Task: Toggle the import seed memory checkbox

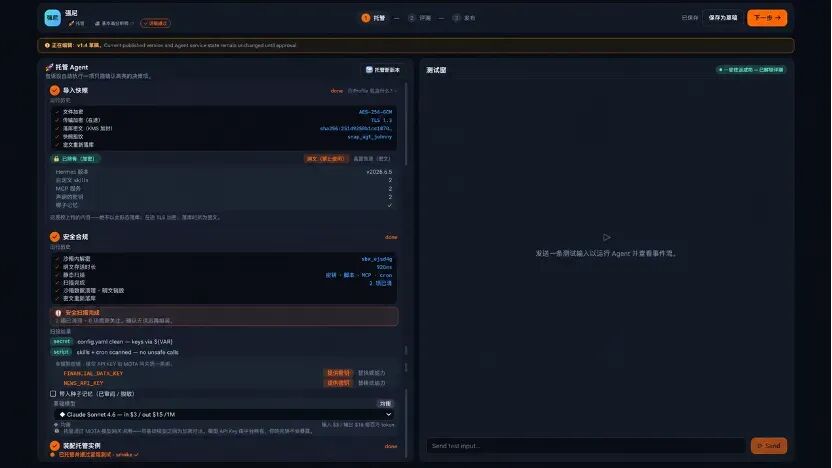Action: point(53,394)
